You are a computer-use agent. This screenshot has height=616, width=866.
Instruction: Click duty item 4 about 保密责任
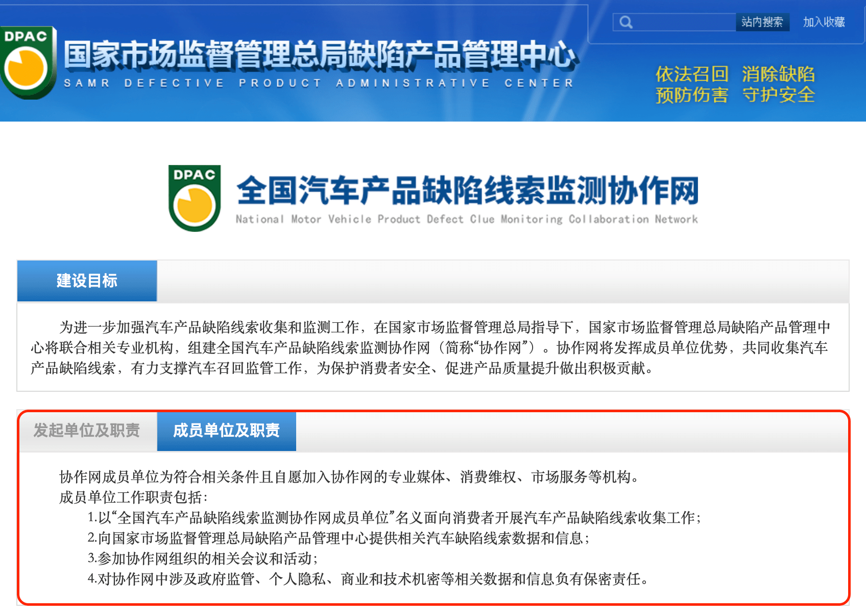(x=368, y=579)
